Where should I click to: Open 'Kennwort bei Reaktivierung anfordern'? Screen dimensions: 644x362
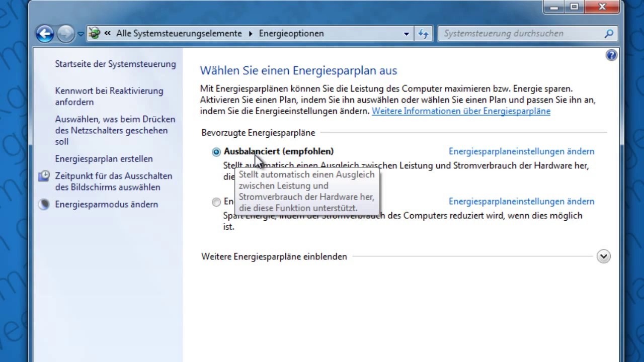click(x=109, y=97)
